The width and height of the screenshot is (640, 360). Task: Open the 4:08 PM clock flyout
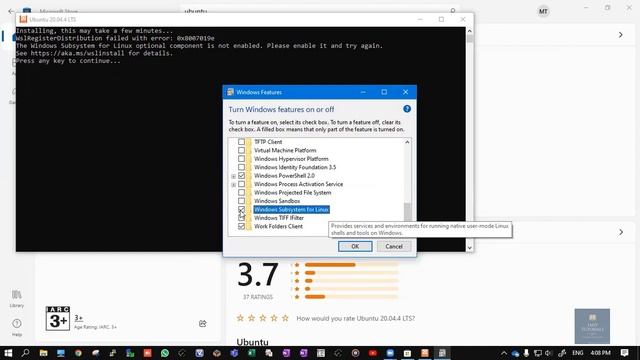(600, 353)
